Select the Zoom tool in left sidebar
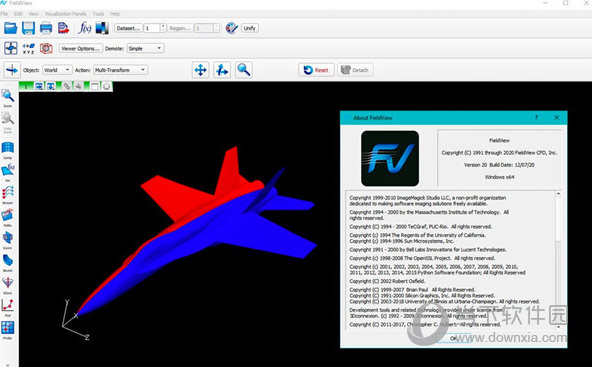Viewport: 592px width, 367px height. (x=8, y=97)
